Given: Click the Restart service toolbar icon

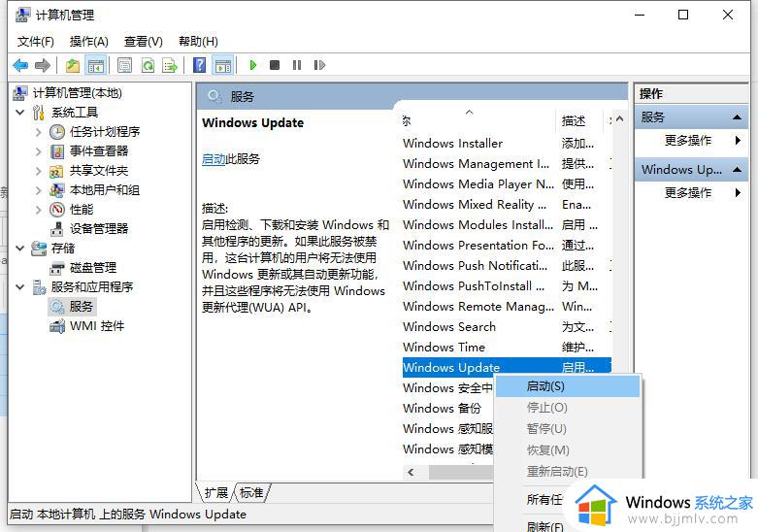Looking at the screenshot, I should tap(319, 65).
